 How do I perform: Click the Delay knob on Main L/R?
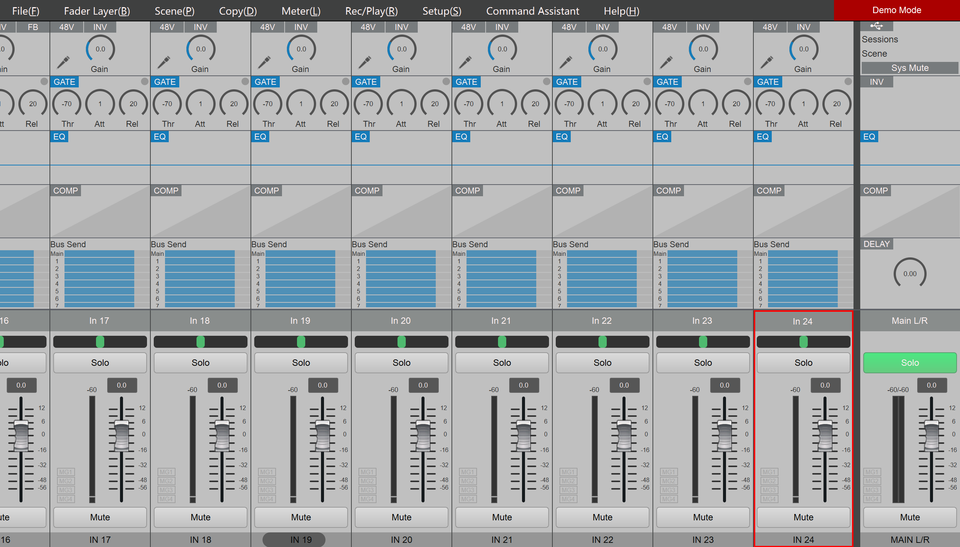point(909,273)
